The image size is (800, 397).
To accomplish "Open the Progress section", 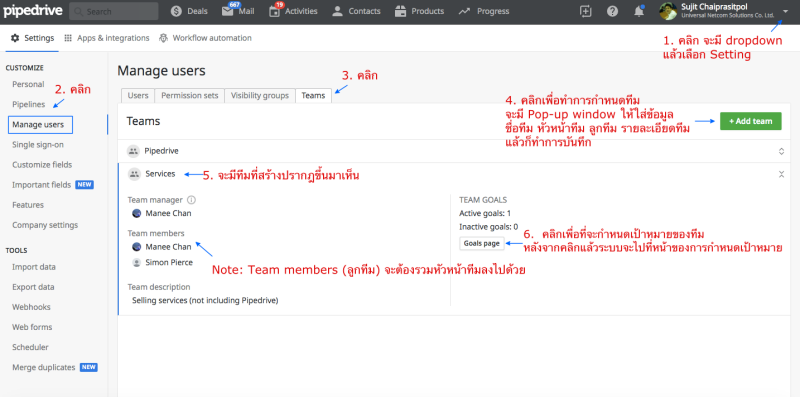I will coord(484,11).
